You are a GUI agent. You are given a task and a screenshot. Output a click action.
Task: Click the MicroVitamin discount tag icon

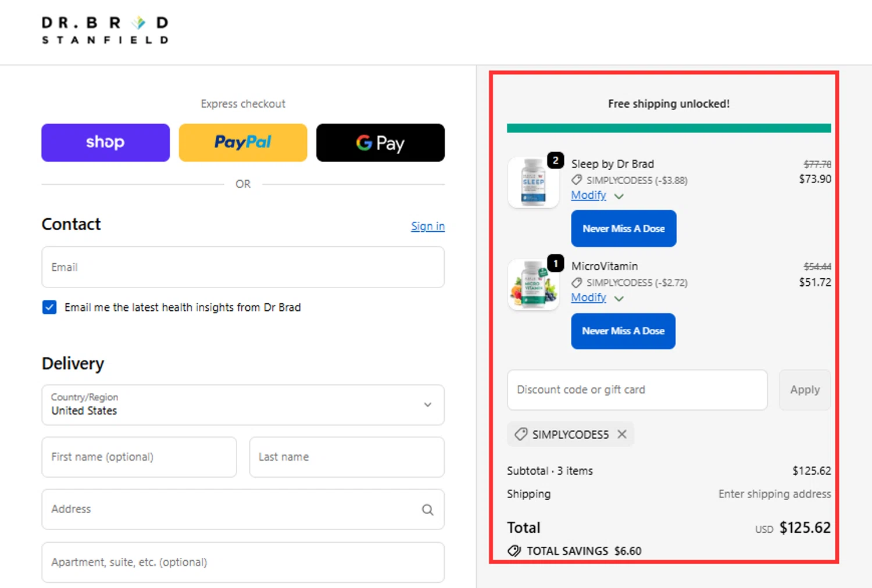coord(577,282)
